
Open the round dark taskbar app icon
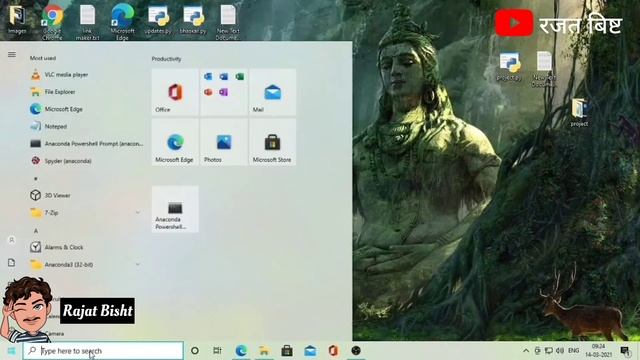(x=356, y=351)
